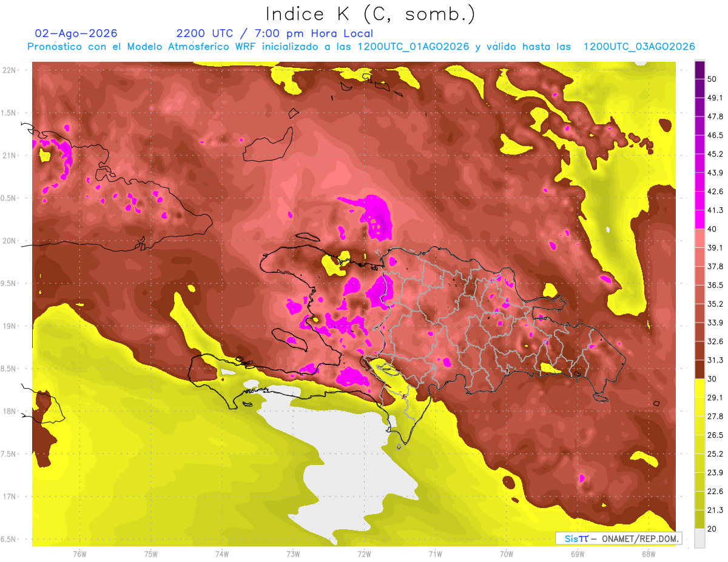This screenshot has height=562, width=728.
Task: Click the legend value "33.9"
Action: (715, 323)
